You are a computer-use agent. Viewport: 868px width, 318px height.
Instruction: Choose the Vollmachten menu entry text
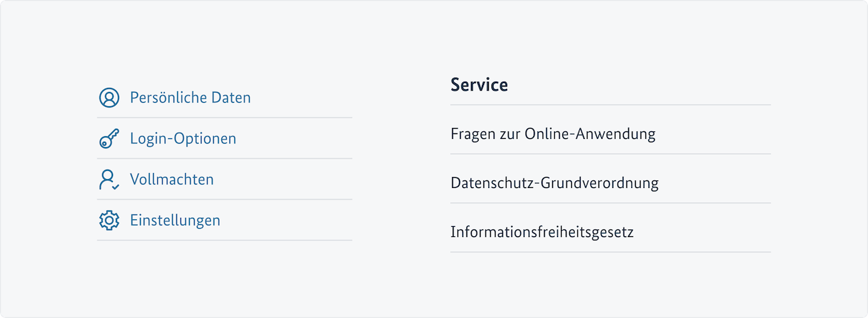pyautogui.click(x=172, y=180)
